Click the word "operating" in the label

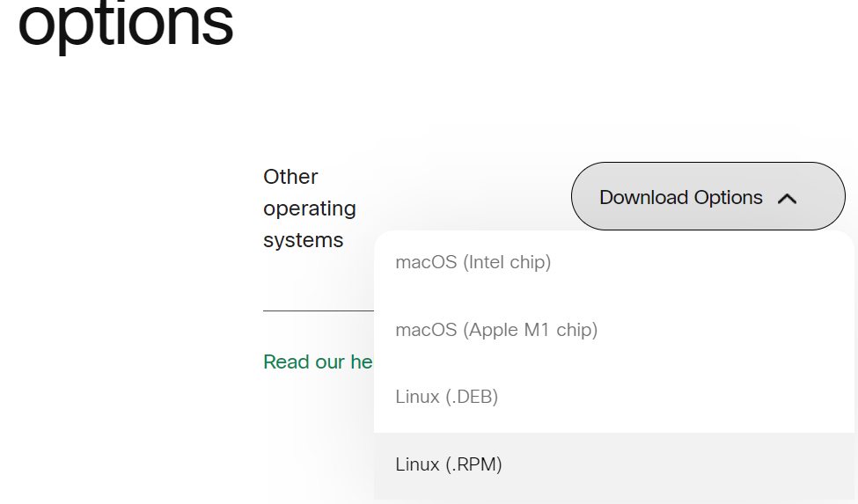pos(309,208)
